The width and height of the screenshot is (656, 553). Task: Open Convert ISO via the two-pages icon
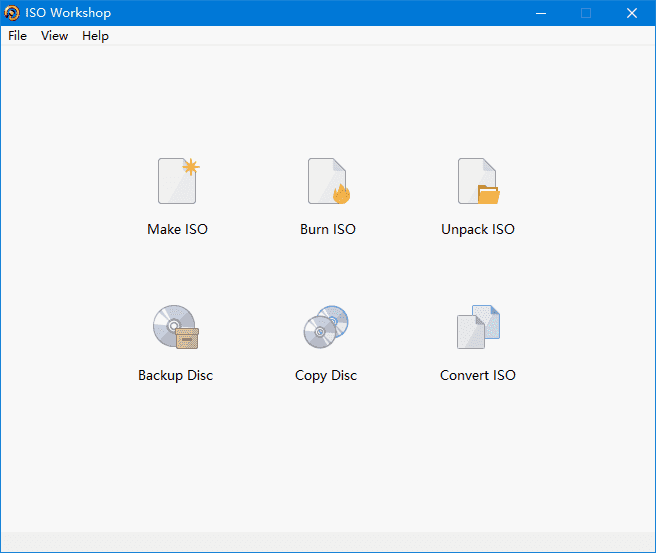pos(478,327)
